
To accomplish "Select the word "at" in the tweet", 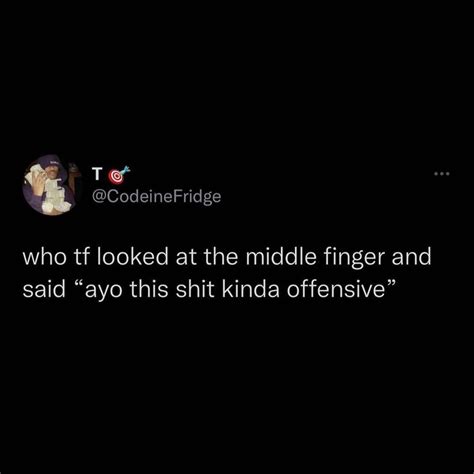I will [186, 257].
